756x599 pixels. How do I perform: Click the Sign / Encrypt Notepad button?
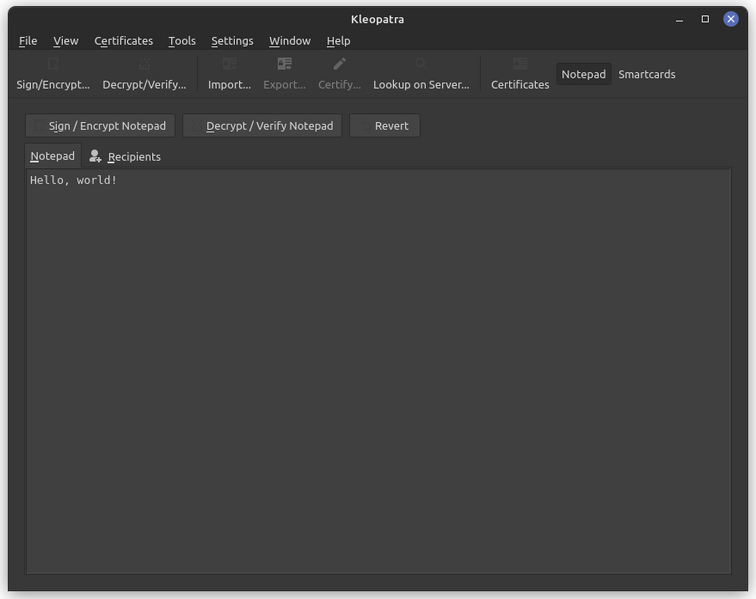click(x=100, y=126)
